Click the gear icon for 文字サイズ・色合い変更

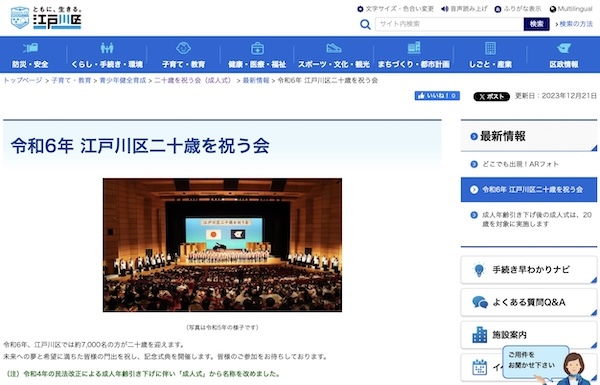pos(360,9)
